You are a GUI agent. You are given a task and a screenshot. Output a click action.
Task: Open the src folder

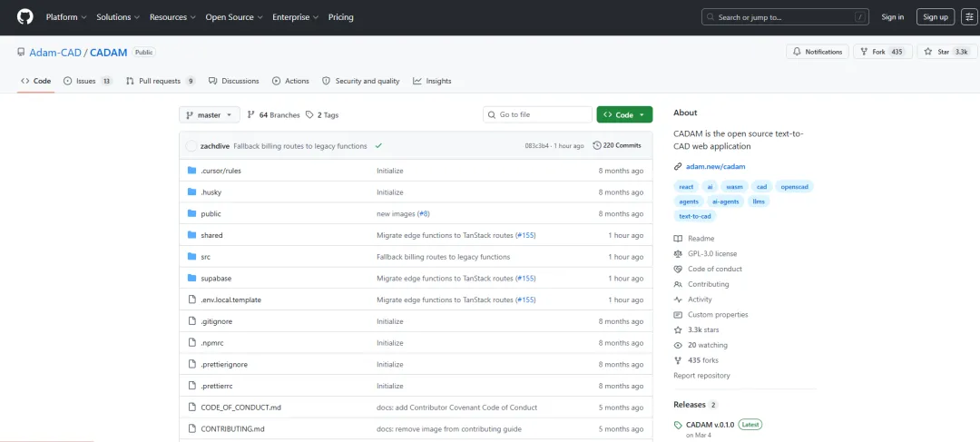click(206, 257)
